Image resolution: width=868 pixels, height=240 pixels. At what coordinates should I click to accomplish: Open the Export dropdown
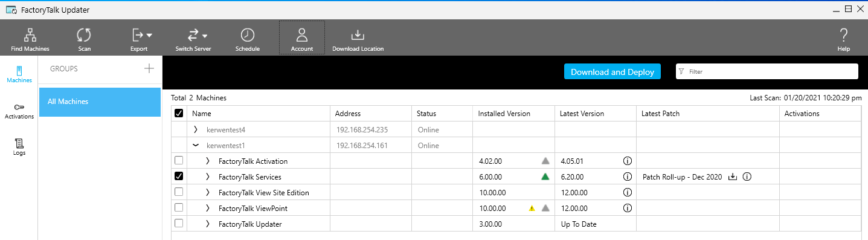pos(141,39)
